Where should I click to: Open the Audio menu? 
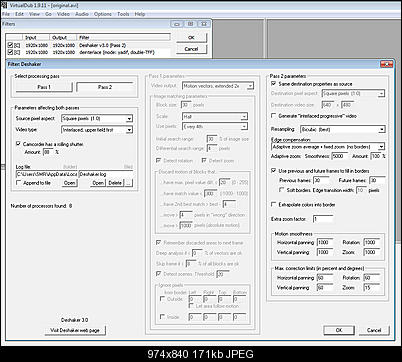(x=82, y=14)
